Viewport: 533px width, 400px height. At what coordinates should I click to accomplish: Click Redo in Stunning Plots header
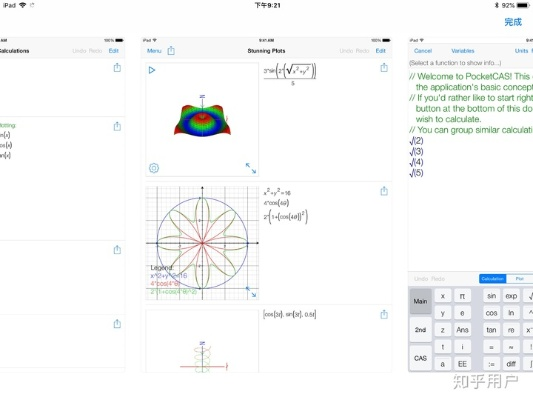[x=362, y=51]
